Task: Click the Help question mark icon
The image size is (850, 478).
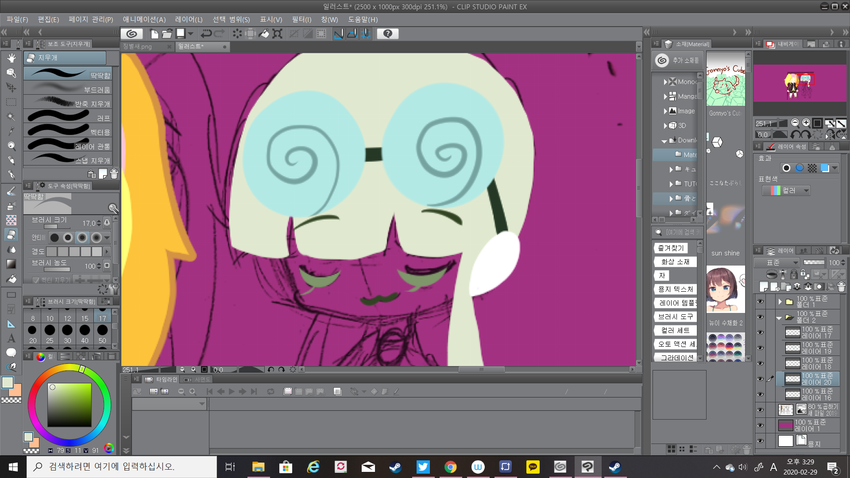Action: pyautogui.click(x=388, y=34)
